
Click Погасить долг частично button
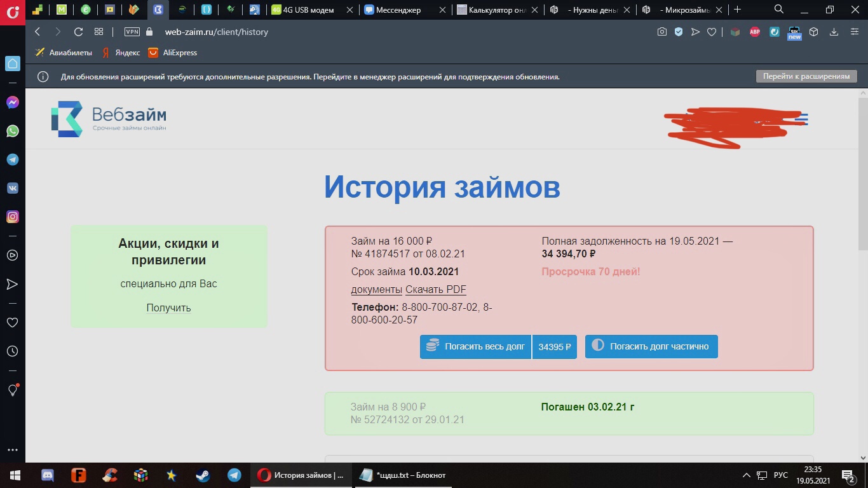pyautogui.click(x=651, y=347)
